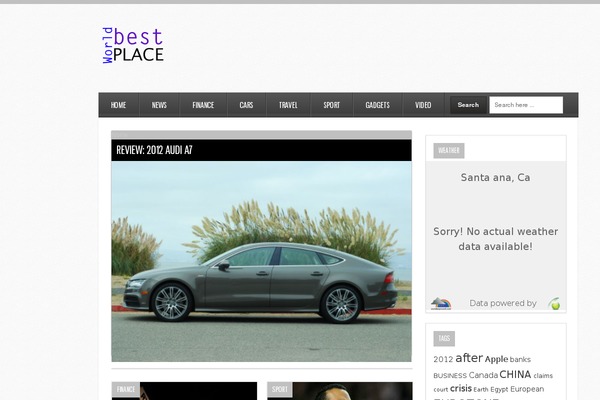The width and height of the screenshot is (600, 400).
Task: Open the 'after' tag
Action: 469,358
